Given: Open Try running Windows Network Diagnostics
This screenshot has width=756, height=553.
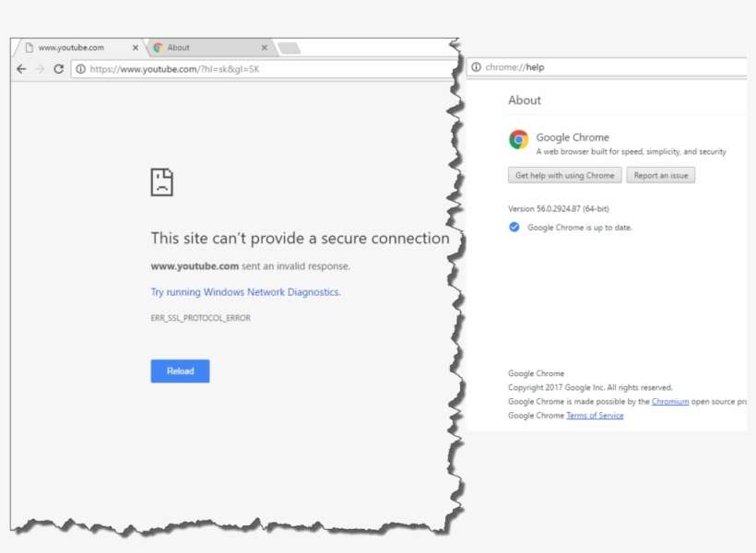Looking at the screenshot, I should (243, 292).
